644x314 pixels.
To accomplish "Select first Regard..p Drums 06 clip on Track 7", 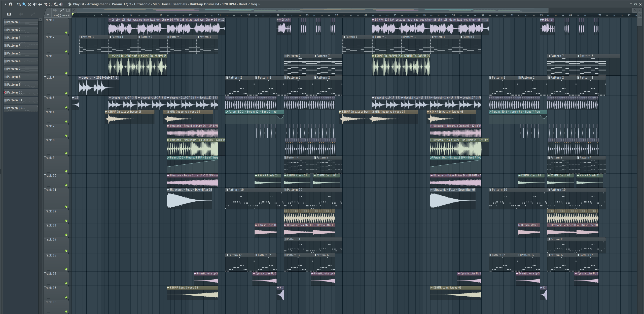I will [x=192, y=131].
